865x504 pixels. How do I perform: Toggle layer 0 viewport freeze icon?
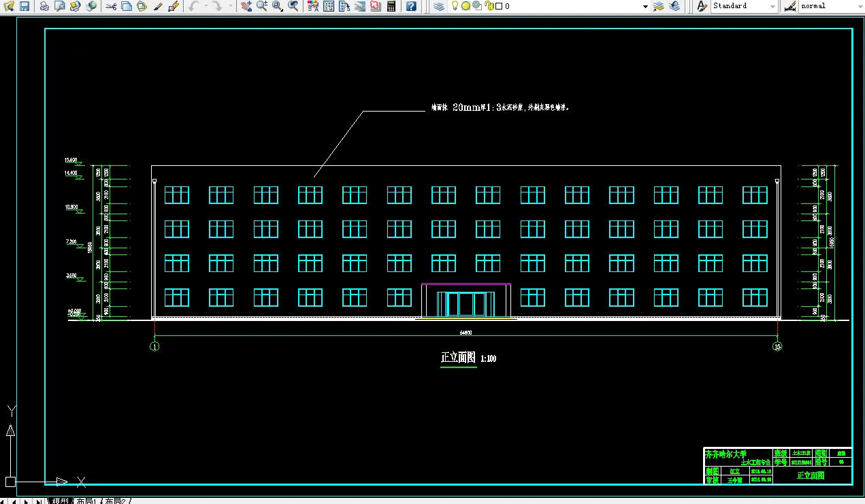[477, 6]
